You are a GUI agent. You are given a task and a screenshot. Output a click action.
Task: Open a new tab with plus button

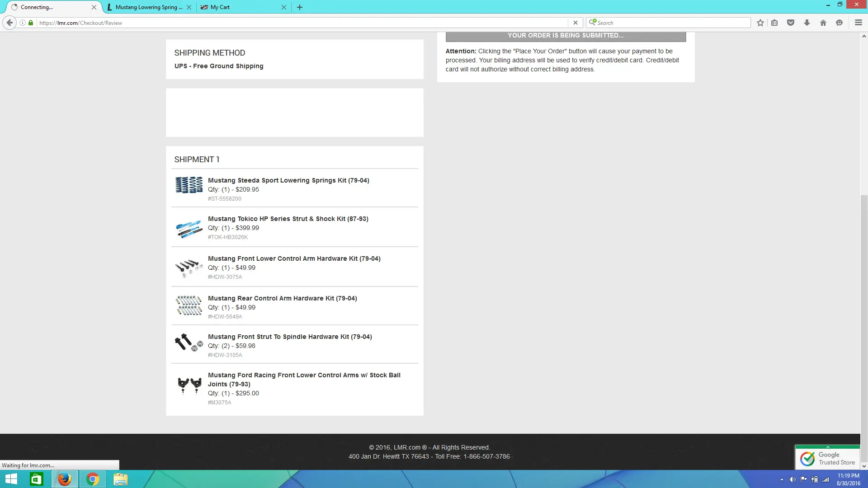[x=300, y=7]
